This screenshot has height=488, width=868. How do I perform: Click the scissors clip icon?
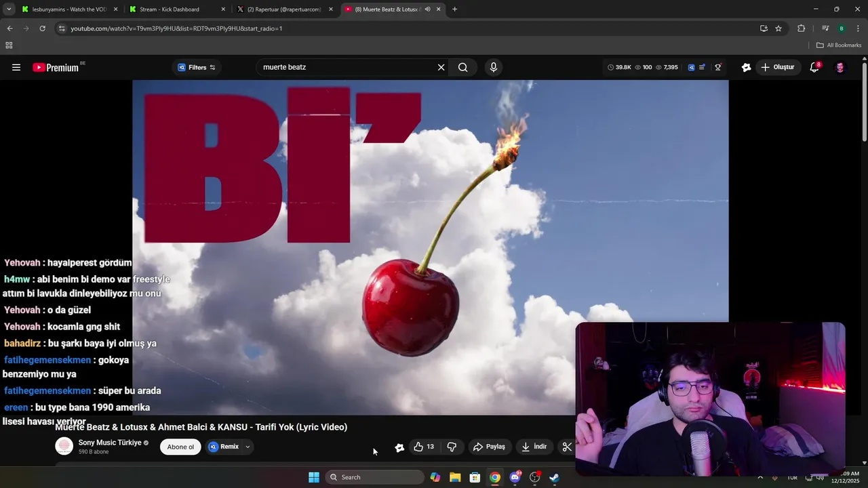[x=567, y=447]
